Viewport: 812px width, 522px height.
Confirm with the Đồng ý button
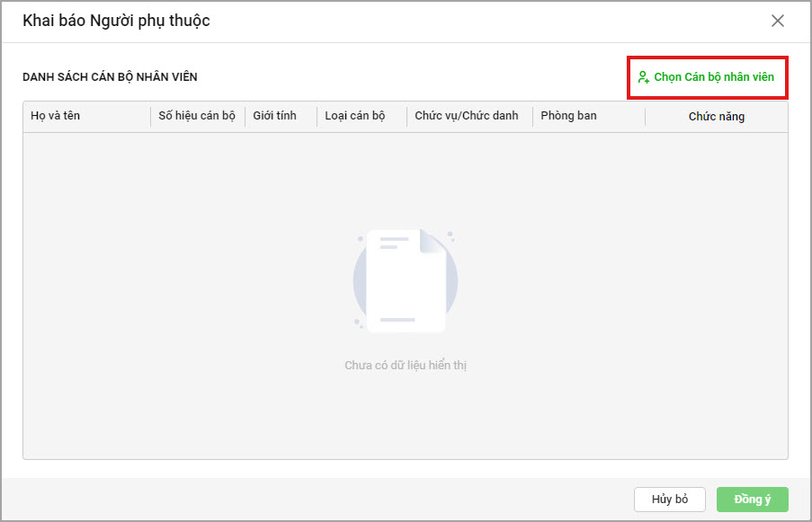click(752, 500)
